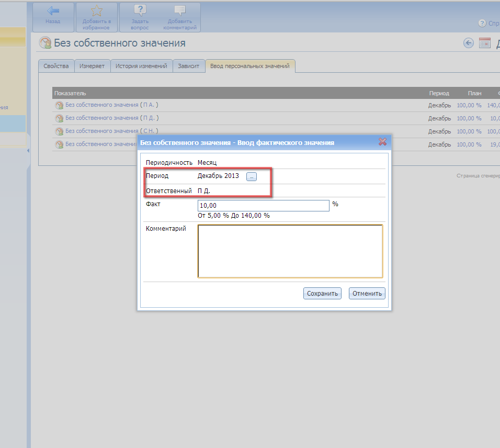The image size is (500, 448).
Task: Close the dialog with the red X
Action: point(382,142)
